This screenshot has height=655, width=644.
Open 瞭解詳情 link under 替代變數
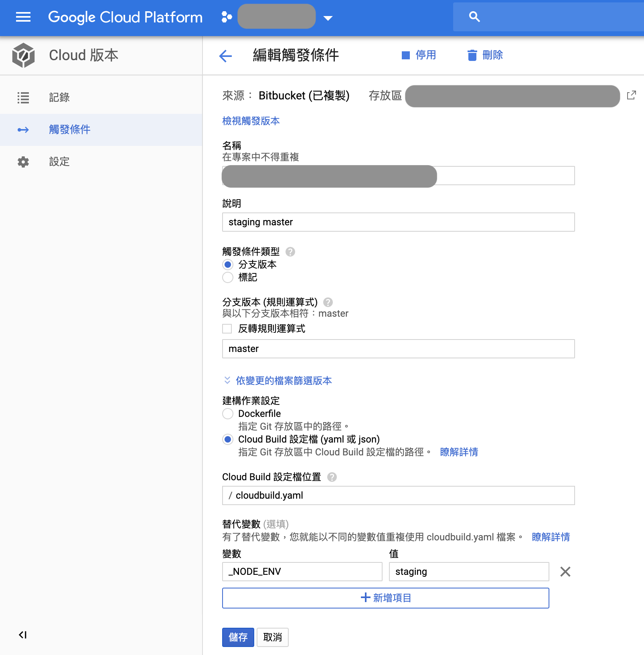pyautogui.click(x=551, y=537)
